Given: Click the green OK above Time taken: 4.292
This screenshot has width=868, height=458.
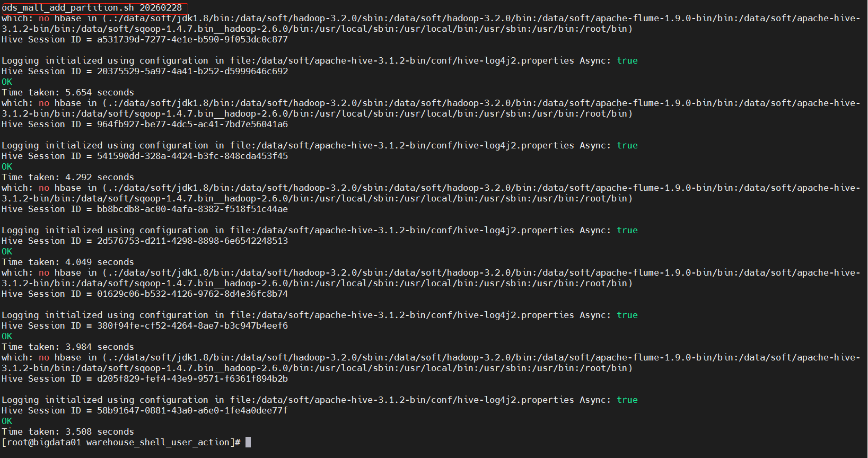Looking at the screenshot, I should click(7, 166).
